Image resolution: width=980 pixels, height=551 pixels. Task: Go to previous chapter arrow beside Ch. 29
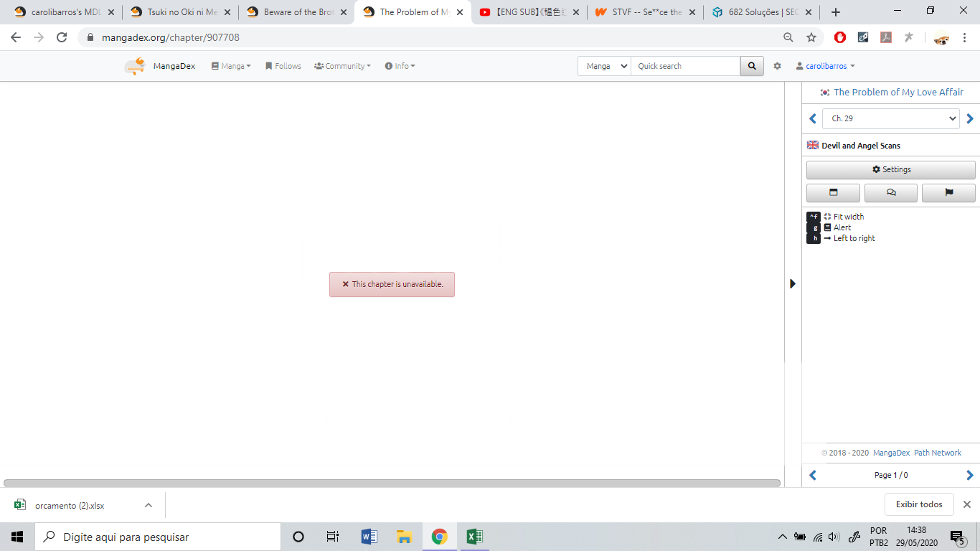(813, 119)
